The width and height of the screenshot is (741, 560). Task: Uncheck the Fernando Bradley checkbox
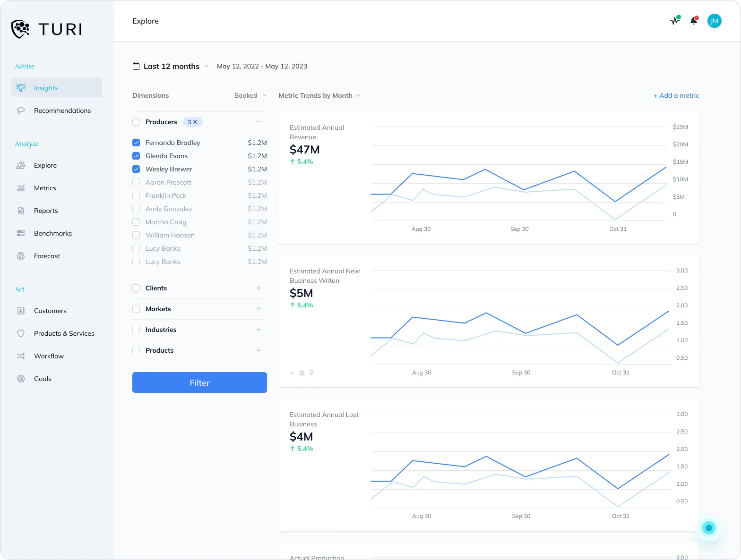136,143
